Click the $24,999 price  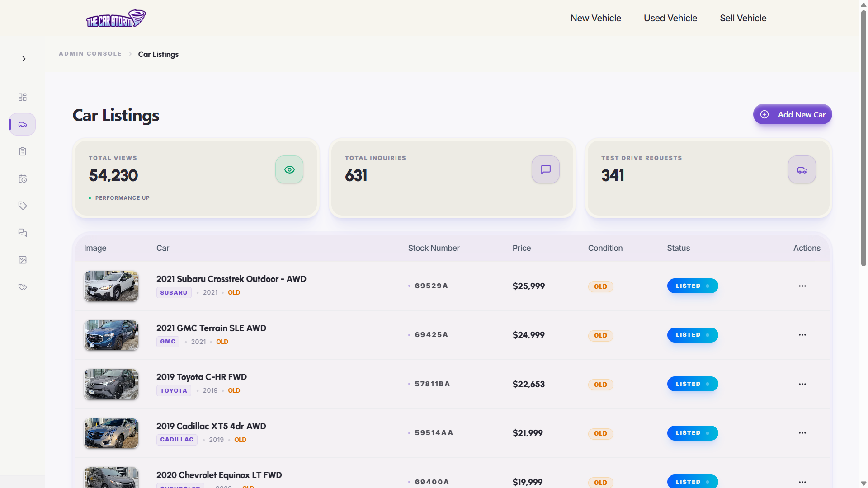click(x=528, y=335)
